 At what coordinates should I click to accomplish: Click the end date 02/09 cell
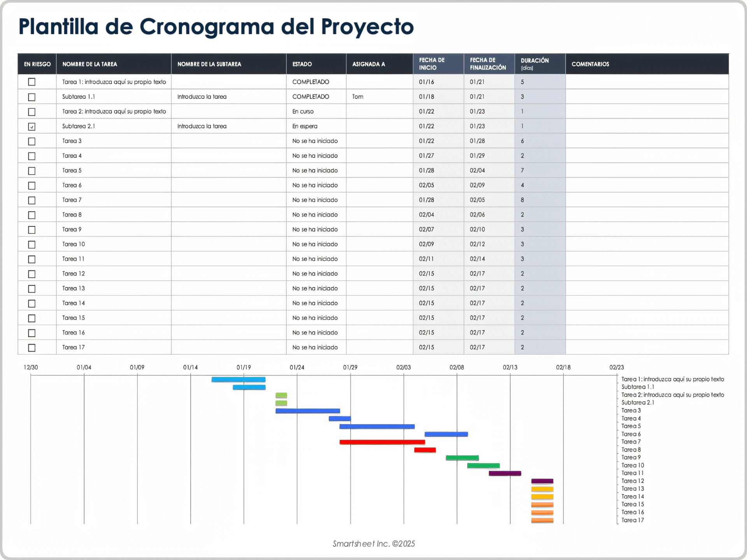489,185
